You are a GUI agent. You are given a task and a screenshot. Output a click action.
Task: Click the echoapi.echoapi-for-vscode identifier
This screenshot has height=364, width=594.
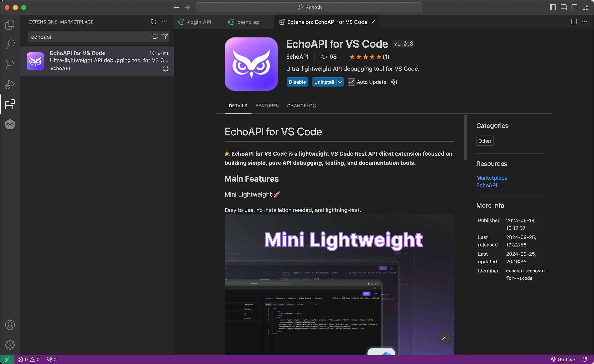click(x=527, y=274)
